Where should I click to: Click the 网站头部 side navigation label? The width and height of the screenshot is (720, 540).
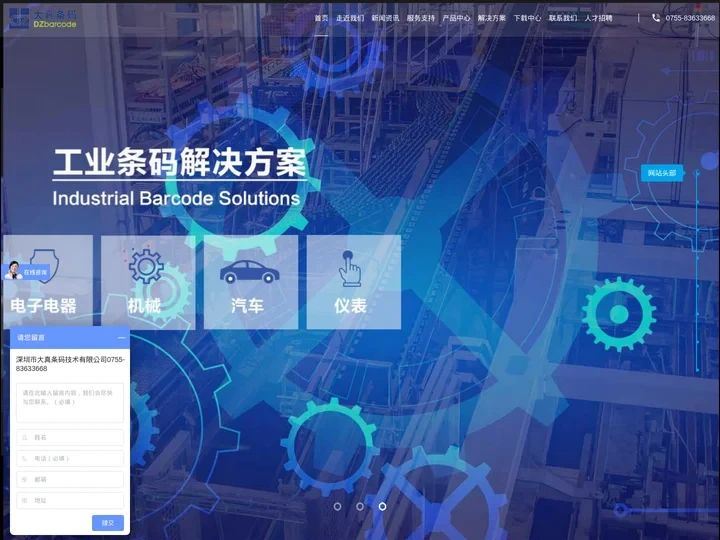[662, 173]
